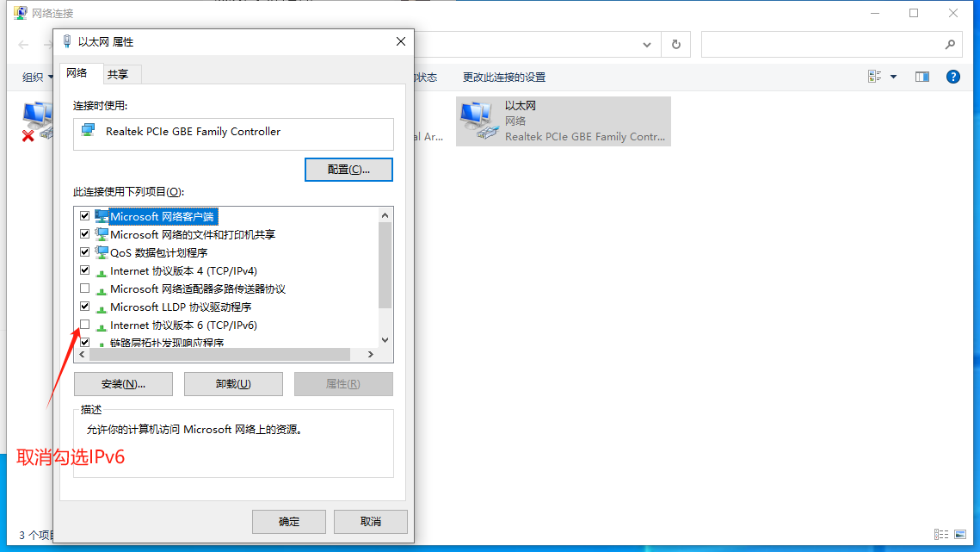Click the disabled 属性(R) button
Viewport: 980px width, 552px height.
[343, 384]
